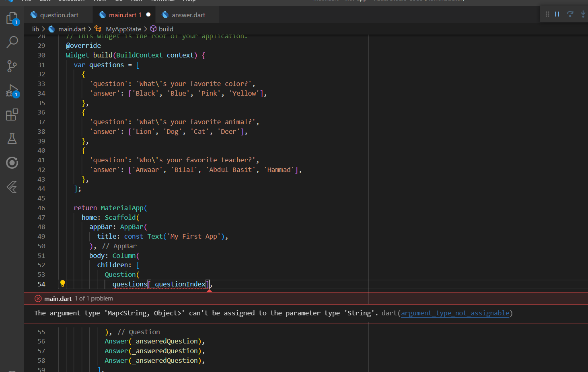Click the lightbulb quick fix icon
Image resolution: width=588 pixels, height=372 pixels.
[x=63, y=284]
